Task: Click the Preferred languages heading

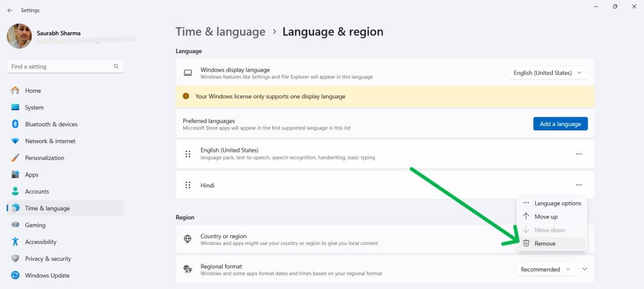Action: tap(208, 121)
